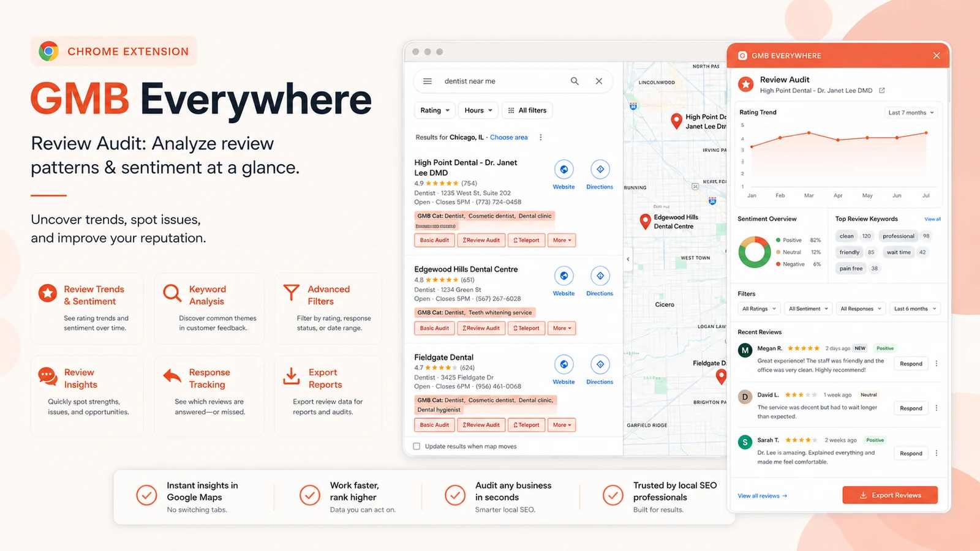Select the 'clean' keyword chip
The image size is (980, 551).
[x=847, y=236]
